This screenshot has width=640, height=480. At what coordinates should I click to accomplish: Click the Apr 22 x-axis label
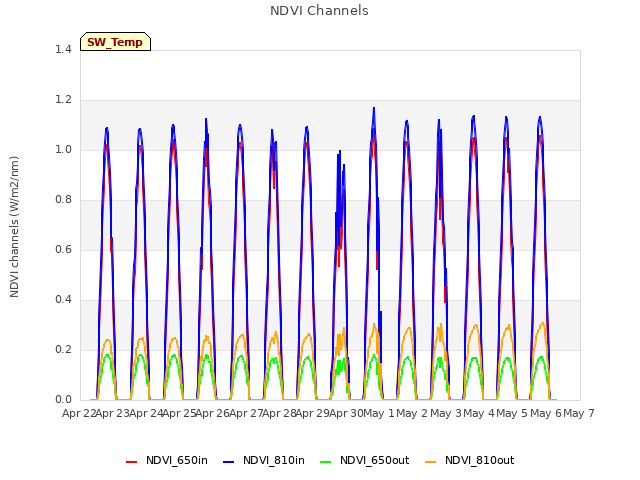[79, 413]
